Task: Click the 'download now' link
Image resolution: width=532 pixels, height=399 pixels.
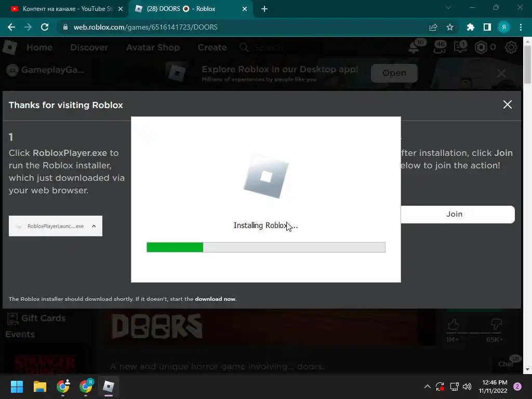Action: point(216,299)
